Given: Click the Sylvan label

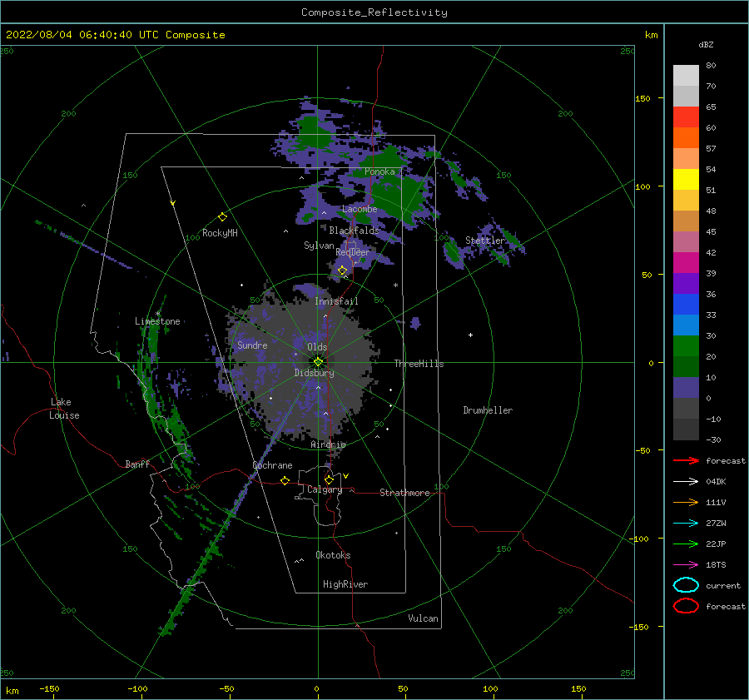Looking at the screenshot, I should coord(319,246).
